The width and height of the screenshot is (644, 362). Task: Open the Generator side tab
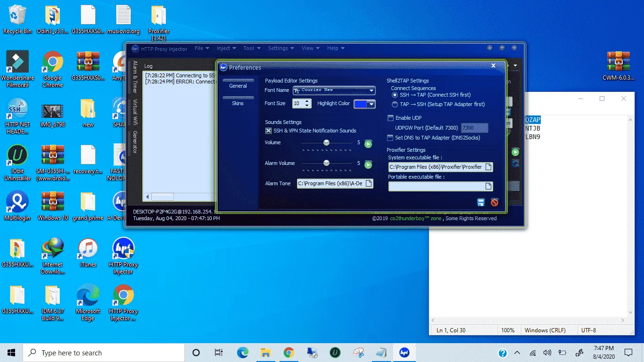[135, 142]
